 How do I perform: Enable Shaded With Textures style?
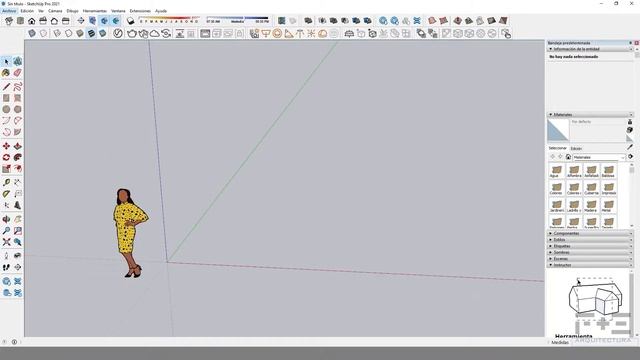(x=91, y=33)
